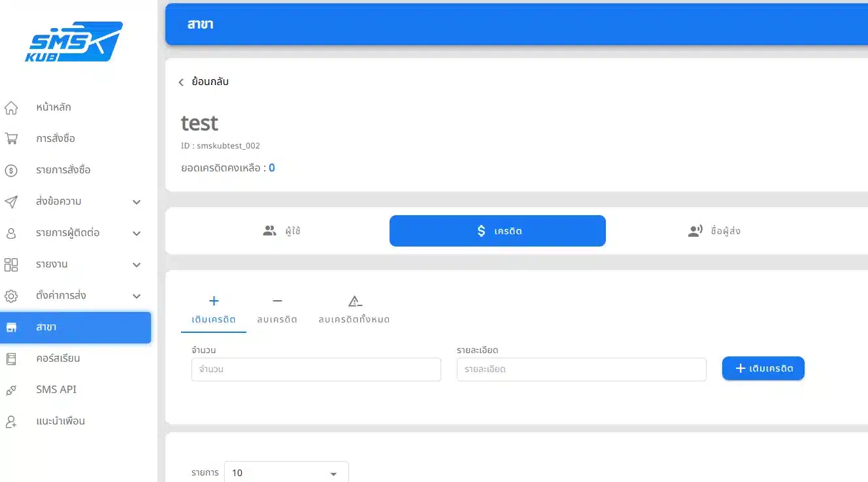Click the shopping cart icon for การสั่งซื้อ

coord(11,139)
